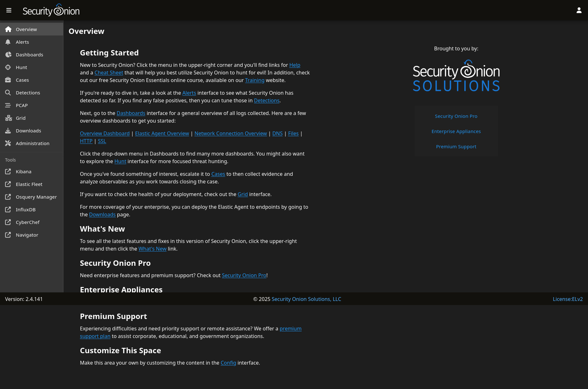Open the SSL dashboard link
588x389 pixels.
point(102,141)
